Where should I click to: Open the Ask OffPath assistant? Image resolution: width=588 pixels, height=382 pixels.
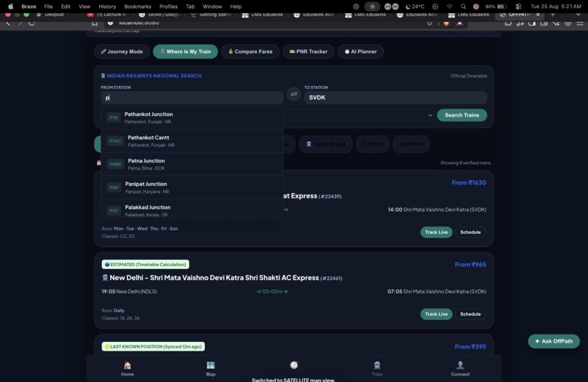[554, 341]
